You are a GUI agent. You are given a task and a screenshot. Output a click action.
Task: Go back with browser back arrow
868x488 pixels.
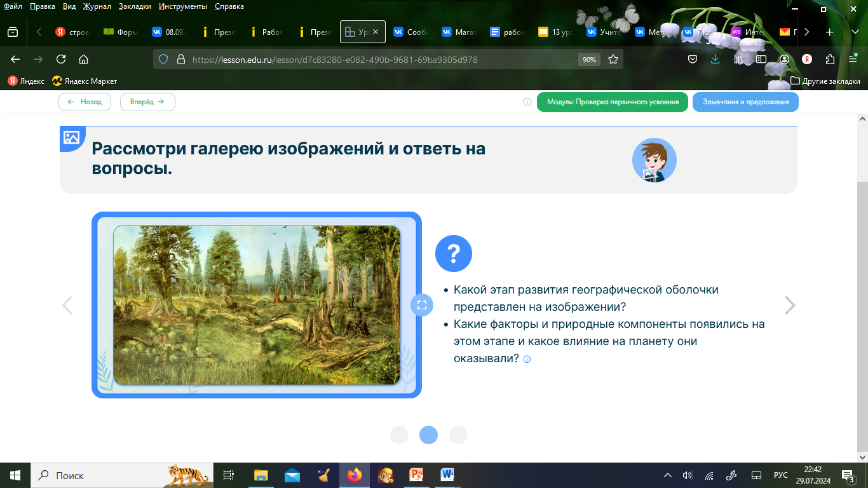tap(15, 59)
